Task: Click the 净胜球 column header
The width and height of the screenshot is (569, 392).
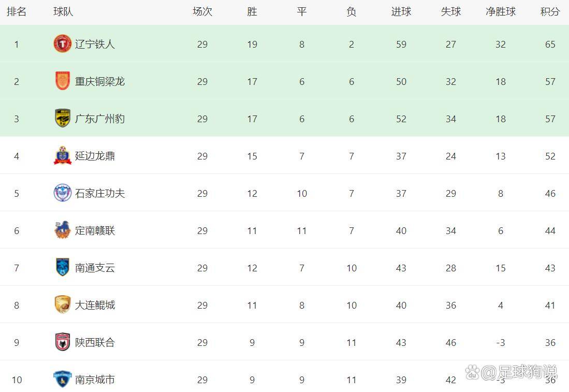Action: [500, 12]
